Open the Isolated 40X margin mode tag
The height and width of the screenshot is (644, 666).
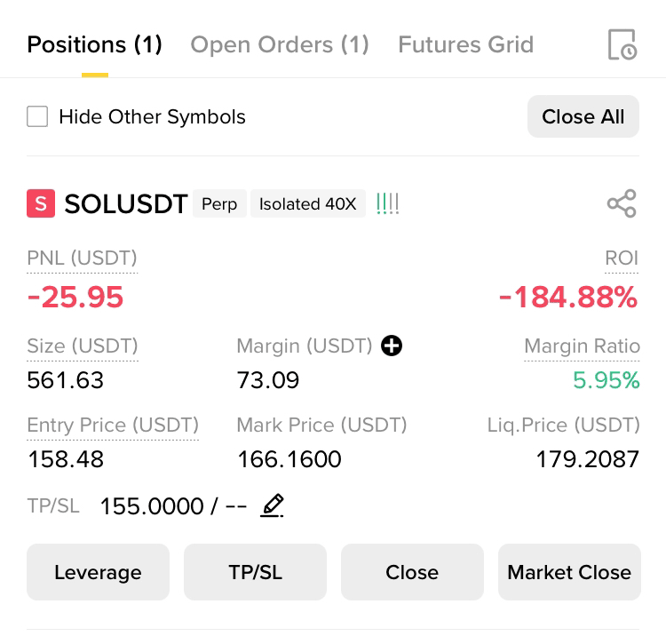(x=308, y=203)
